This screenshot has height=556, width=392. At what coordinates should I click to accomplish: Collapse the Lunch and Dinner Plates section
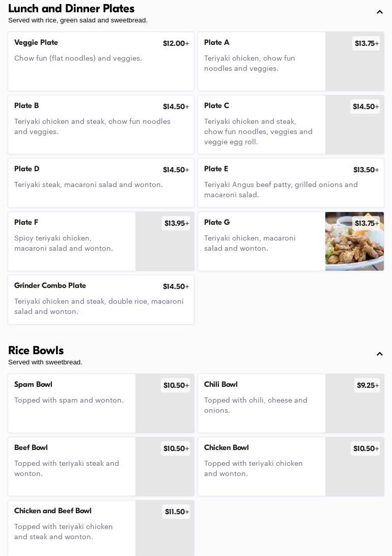pos(380,12)
